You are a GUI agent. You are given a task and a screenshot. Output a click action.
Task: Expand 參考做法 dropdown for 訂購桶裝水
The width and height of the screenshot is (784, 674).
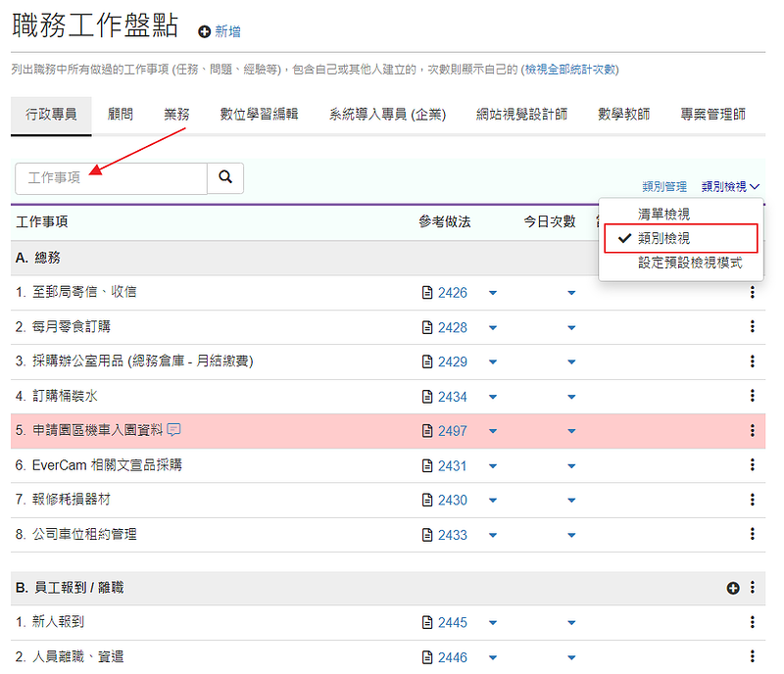(x=493, y=397)
